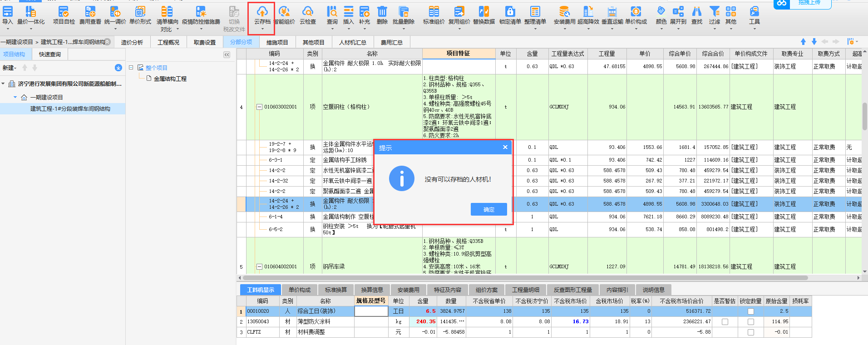Collapse the left panel with chevron button

pos(227,54)
